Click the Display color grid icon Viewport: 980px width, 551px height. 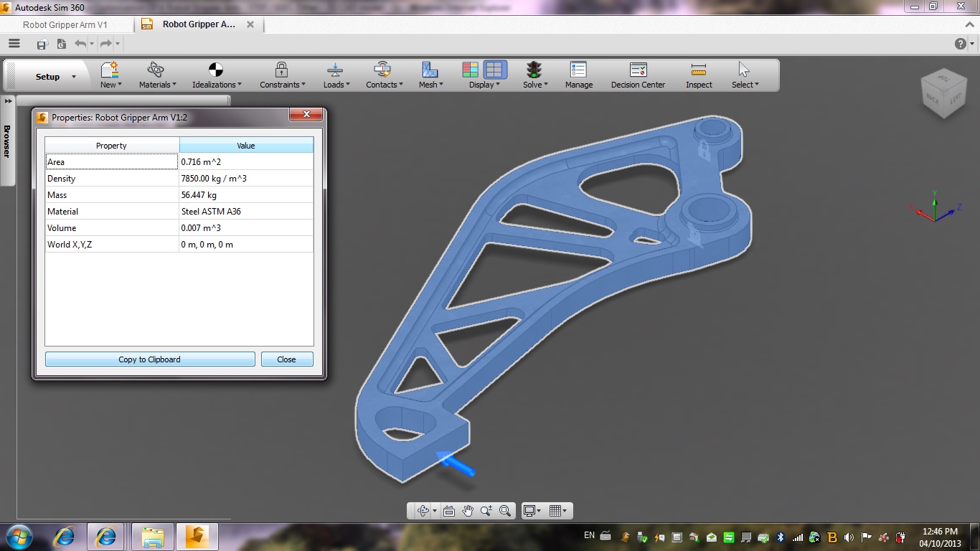[470, 70]
